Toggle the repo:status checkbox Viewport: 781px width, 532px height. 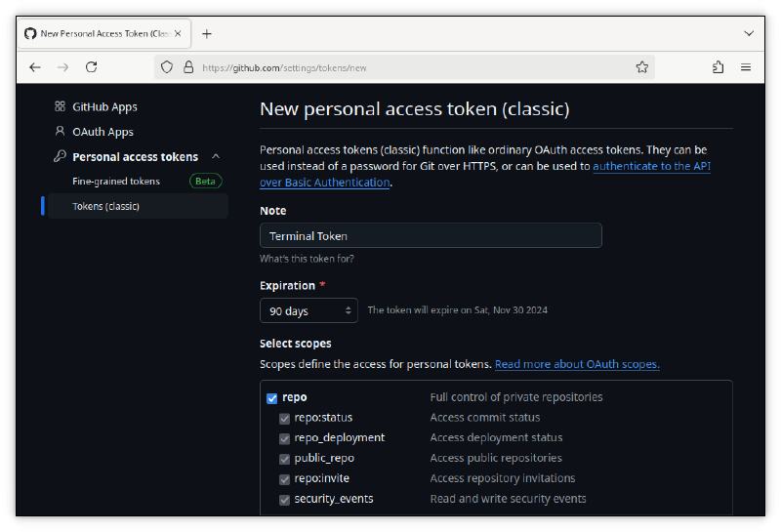click(284, 418)
